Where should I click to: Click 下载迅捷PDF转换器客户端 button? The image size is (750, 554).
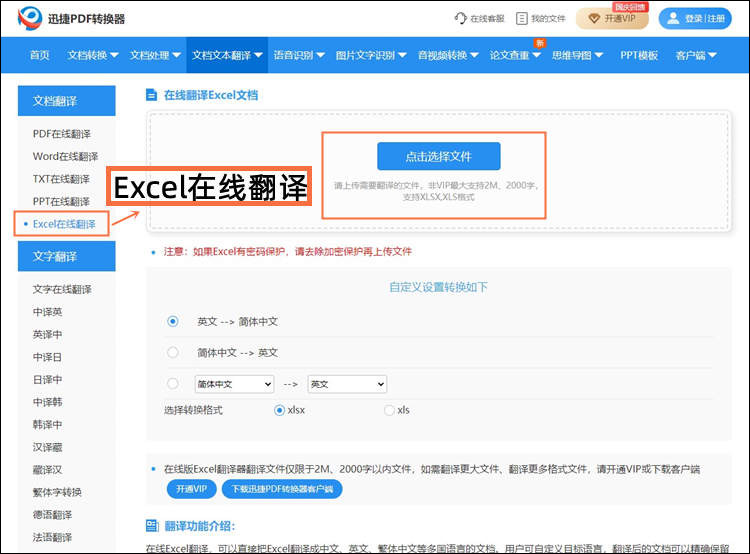pyautogui.click(x=282, y=489)
